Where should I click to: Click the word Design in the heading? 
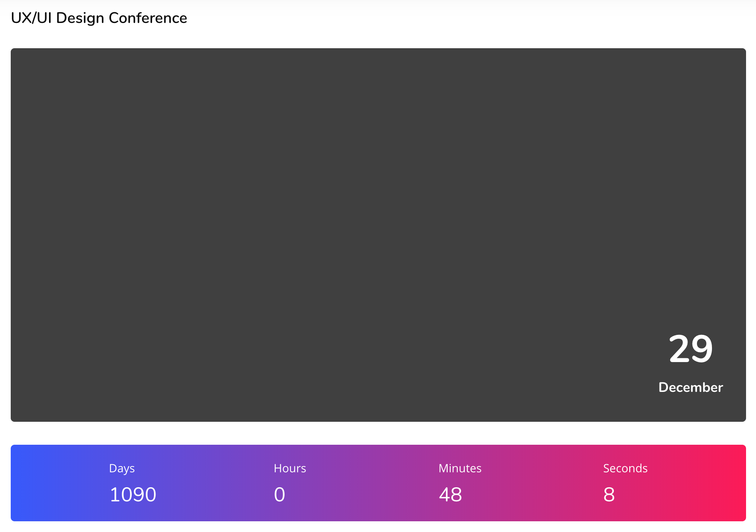click(x=80, y=19)
